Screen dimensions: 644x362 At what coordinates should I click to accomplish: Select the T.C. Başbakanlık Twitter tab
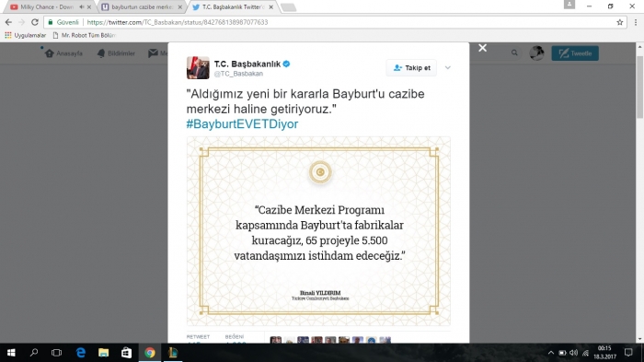coord(233,7)
